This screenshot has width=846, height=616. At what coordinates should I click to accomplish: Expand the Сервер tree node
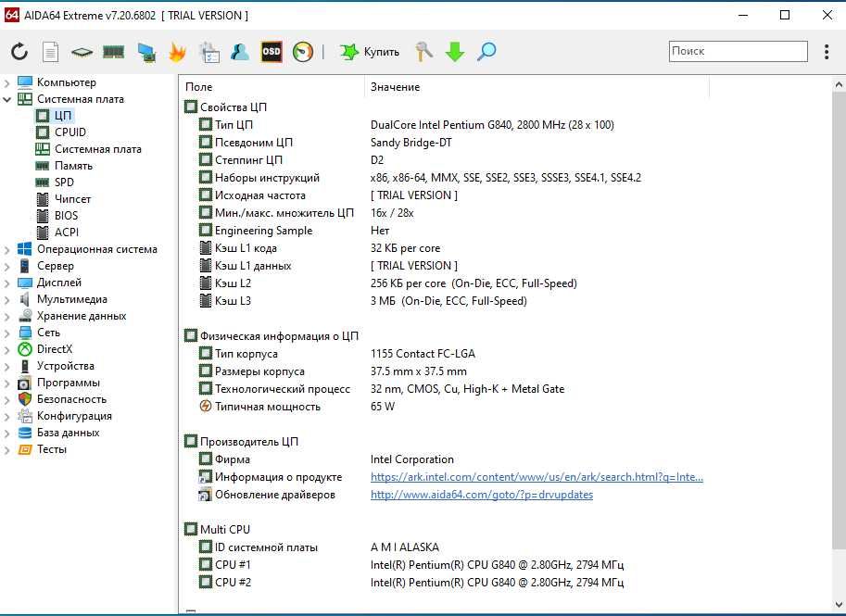(7, 267)
